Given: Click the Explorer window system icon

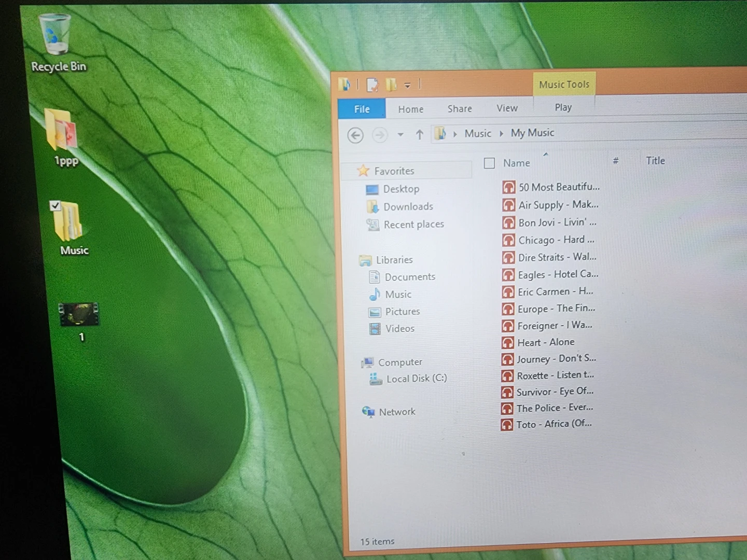Looking at the screenshot, I should pos(344,84).
